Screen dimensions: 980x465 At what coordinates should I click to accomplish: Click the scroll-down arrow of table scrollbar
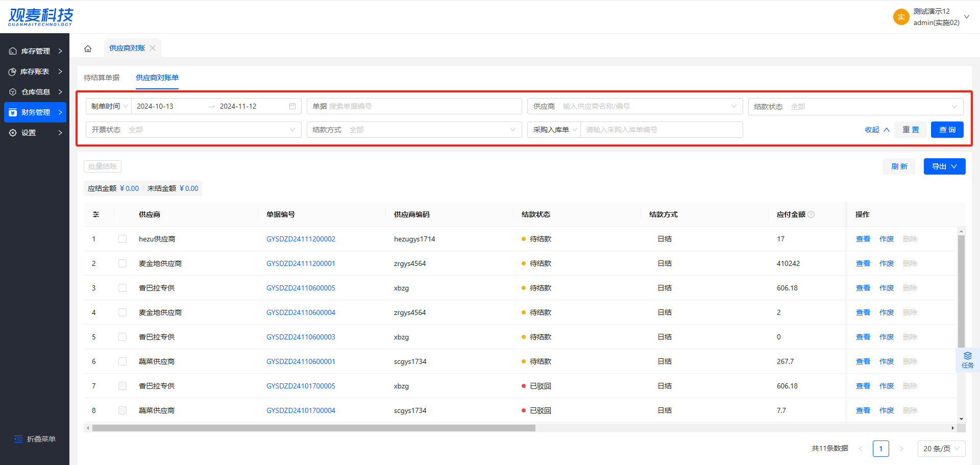pos(962,419)
